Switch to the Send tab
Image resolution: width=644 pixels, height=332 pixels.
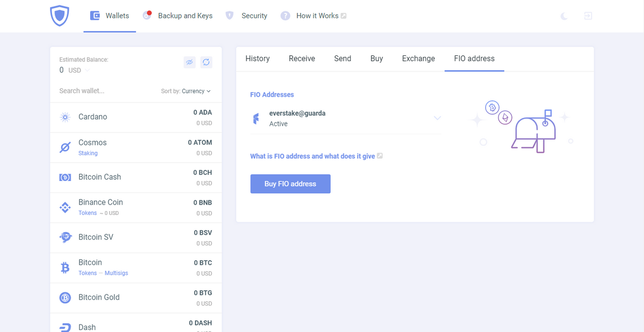click(x=342, y=59)
